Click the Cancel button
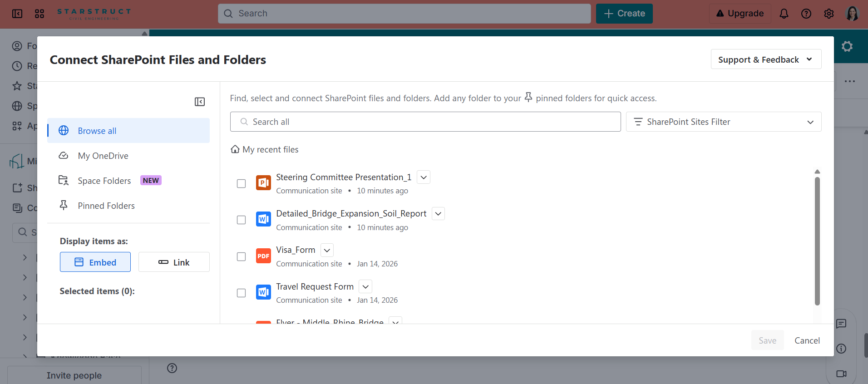 807,340
